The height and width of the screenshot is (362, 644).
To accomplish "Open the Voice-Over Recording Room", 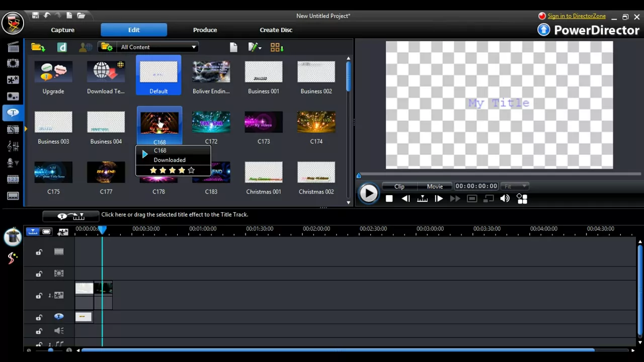I will (x=13, y=163).
